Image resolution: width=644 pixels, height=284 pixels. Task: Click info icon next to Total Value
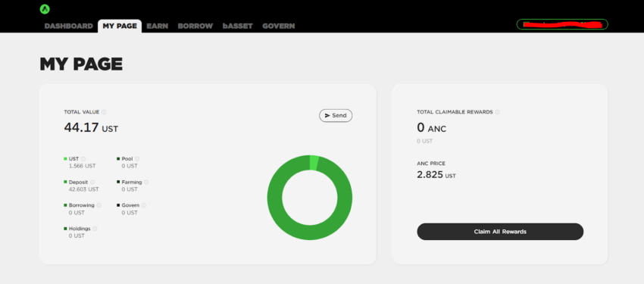click(104, 112)
